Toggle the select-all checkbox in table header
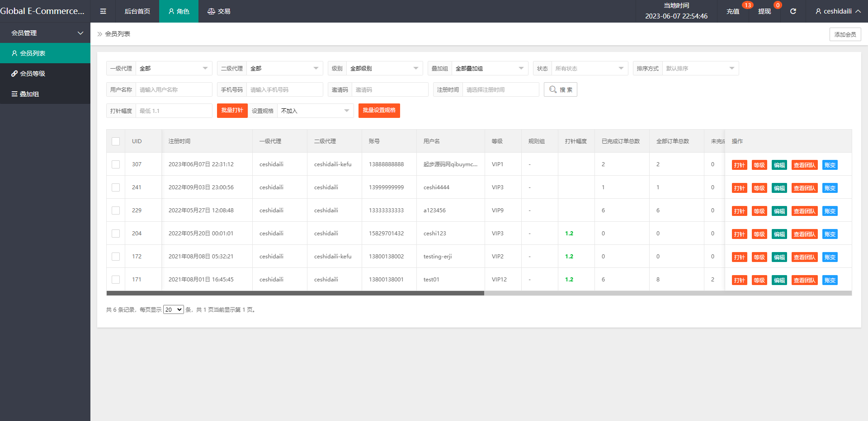The image size is (868, 421). pos(116,141)
